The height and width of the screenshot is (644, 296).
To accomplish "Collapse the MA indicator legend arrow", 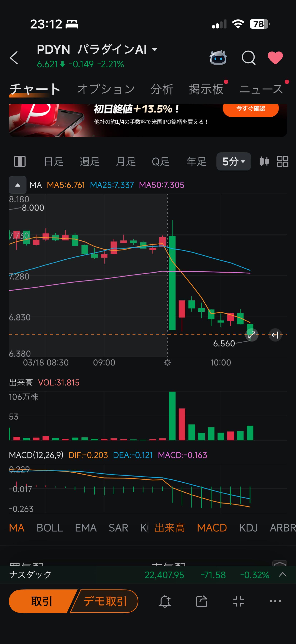I will [x=18, y=185].
